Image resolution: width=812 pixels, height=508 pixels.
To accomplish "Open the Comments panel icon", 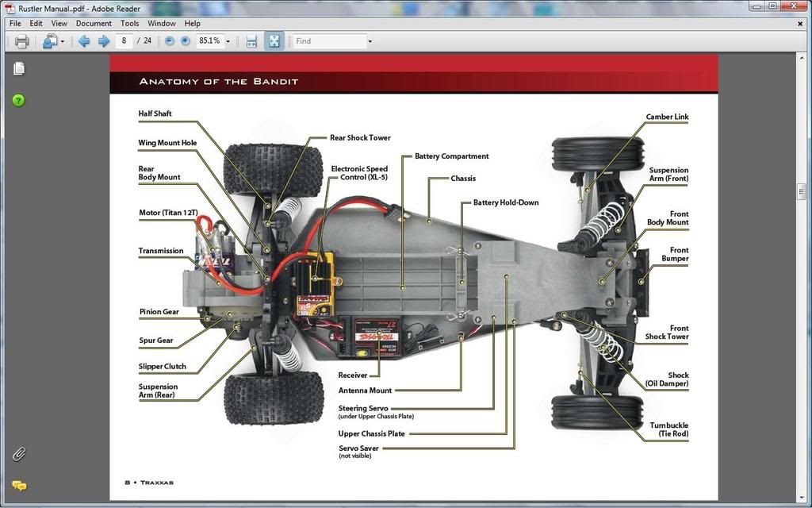I will pos(19,486).
